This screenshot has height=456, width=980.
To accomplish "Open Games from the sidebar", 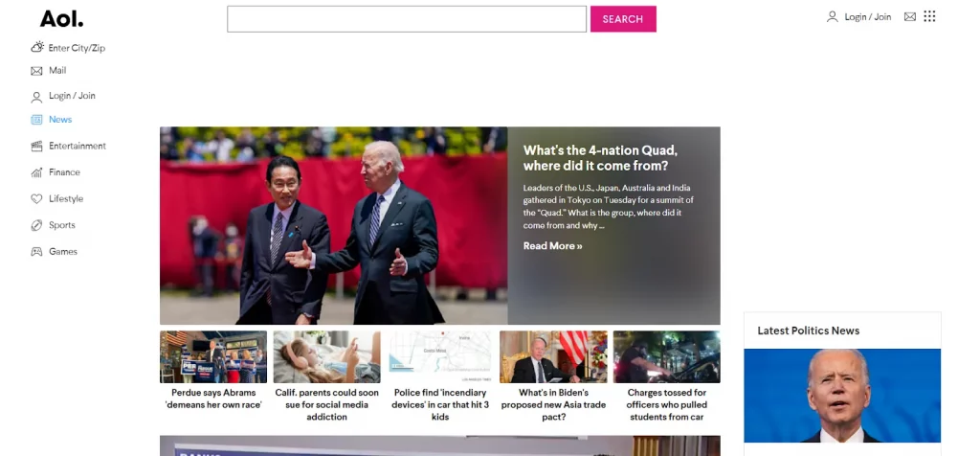I will (63, 251).
